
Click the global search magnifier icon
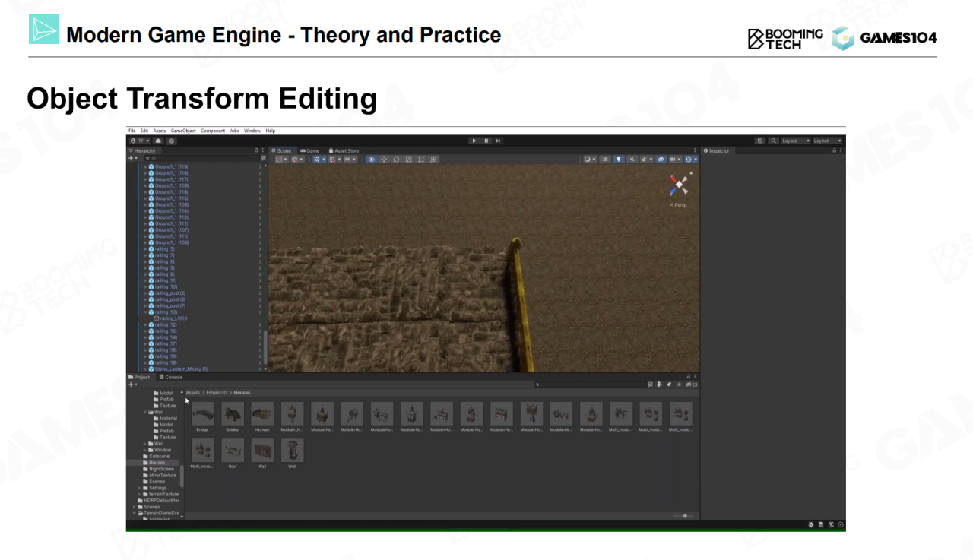(x=773, y=141)
